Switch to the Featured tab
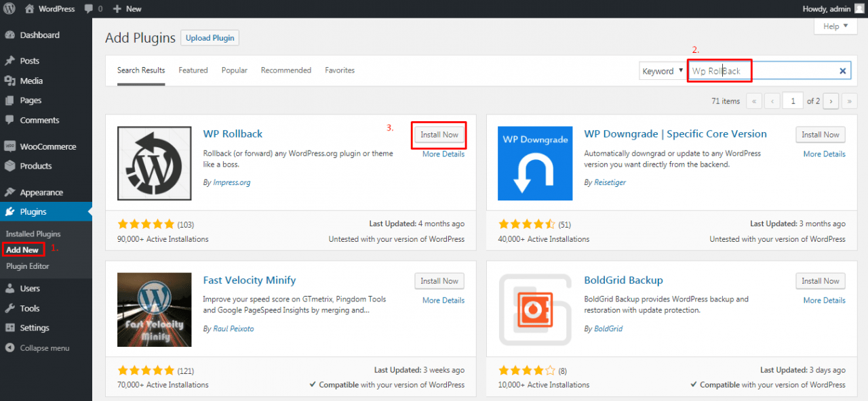Screen dimensions: 868x401 tap(193, 70)
